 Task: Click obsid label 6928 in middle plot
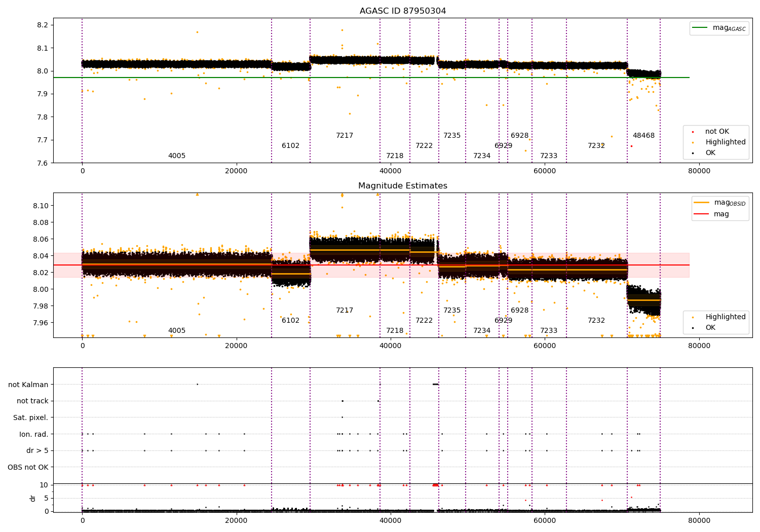pos(519,311)
